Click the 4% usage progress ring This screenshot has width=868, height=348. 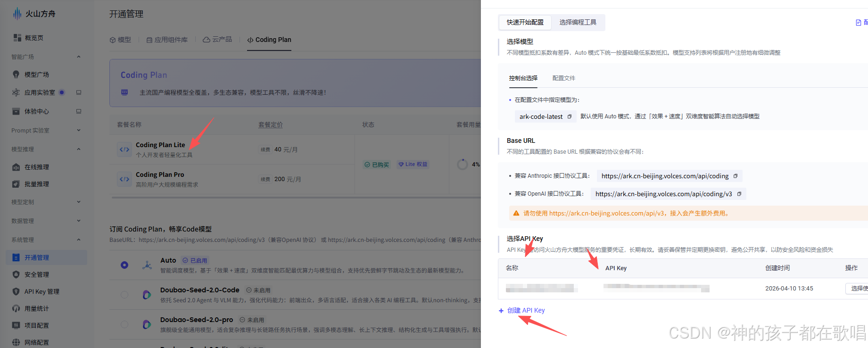coord(463,164)
